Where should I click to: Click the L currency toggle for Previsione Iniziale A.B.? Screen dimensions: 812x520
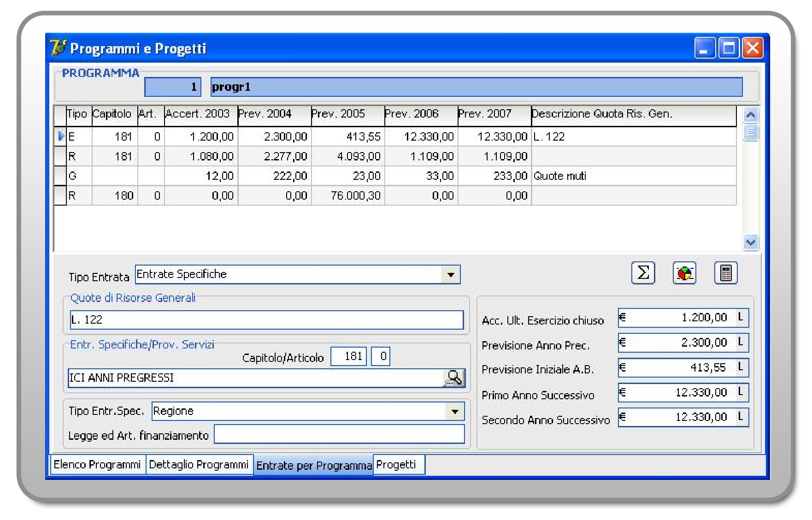[741, 367]
